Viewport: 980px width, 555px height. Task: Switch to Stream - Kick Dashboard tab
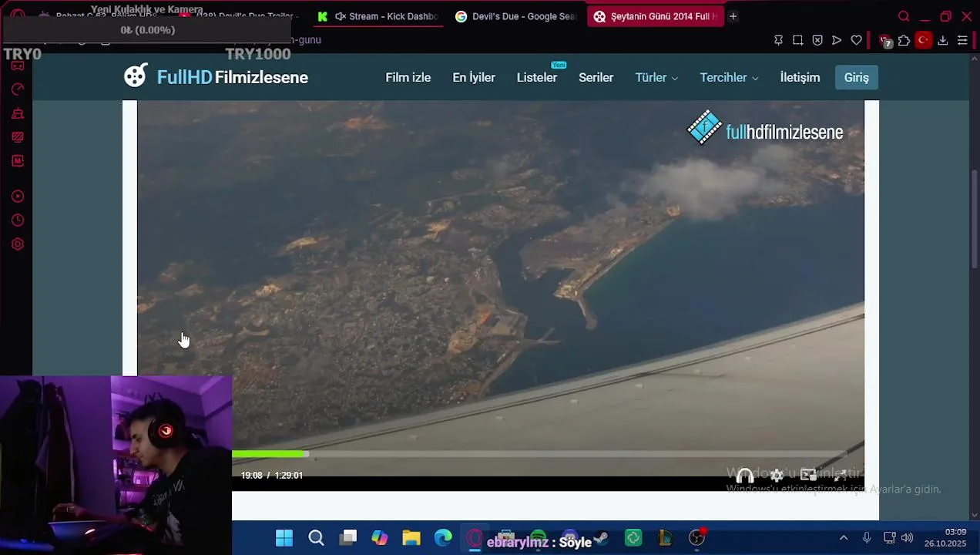point(378,16)
